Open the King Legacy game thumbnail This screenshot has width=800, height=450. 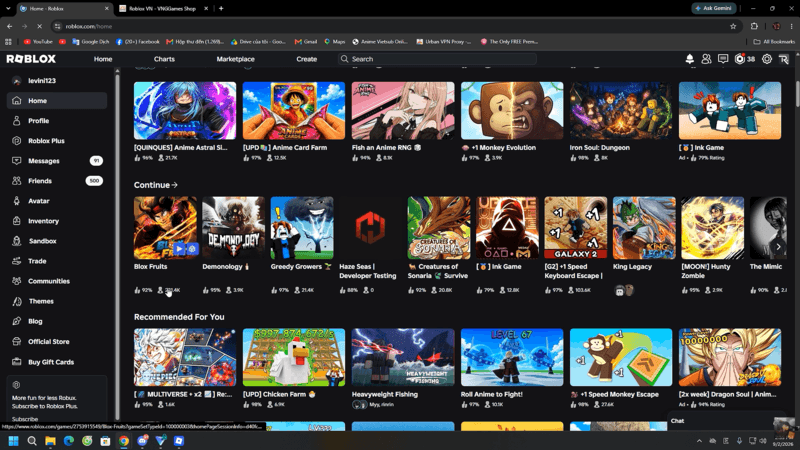644,228
